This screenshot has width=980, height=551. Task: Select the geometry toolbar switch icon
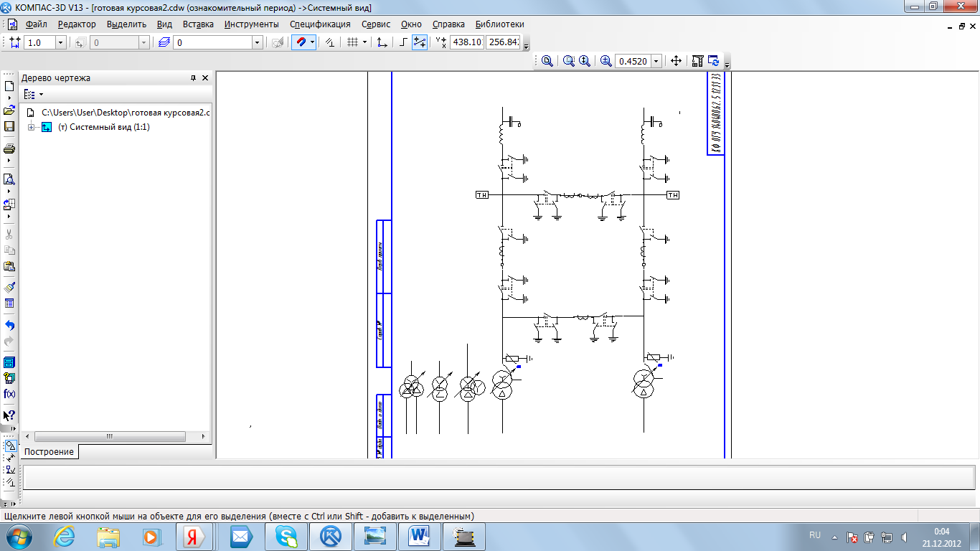click(10, 445)
